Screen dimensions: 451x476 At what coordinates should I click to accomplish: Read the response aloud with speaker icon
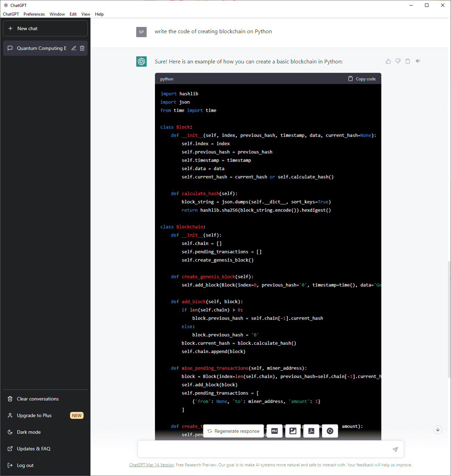pos(418,61)
